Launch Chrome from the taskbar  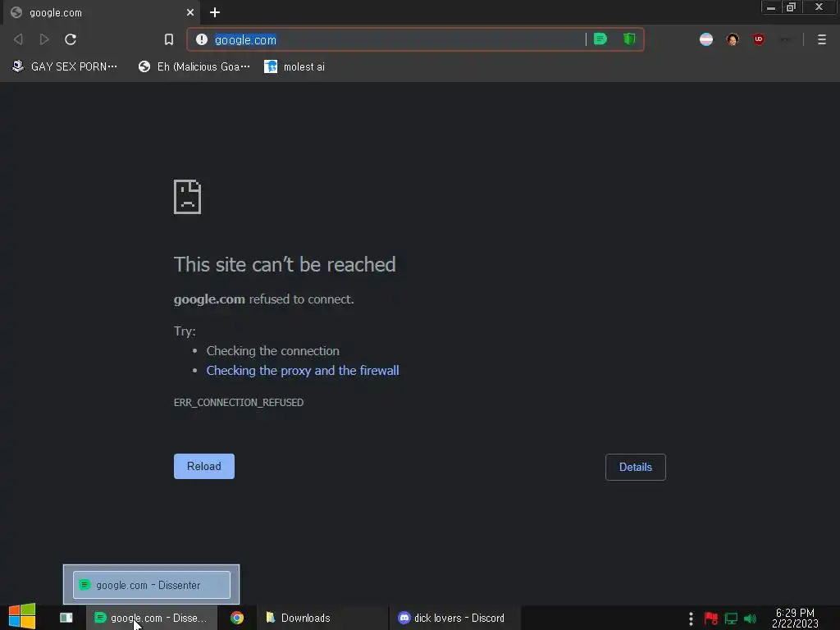[x=237, y=618]
